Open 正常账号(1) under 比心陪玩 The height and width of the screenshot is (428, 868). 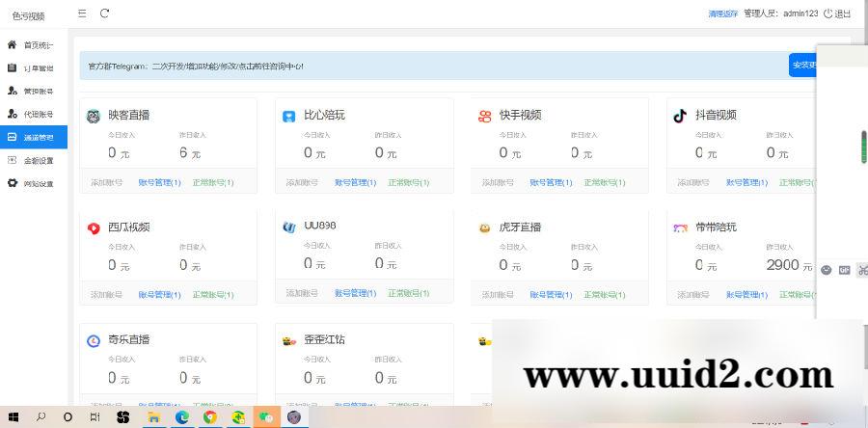pos(409,182)
